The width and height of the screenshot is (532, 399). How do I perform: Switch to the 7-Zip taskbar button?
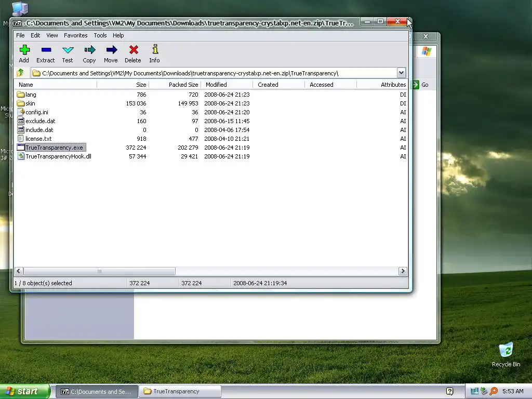[x=97, y=391]
